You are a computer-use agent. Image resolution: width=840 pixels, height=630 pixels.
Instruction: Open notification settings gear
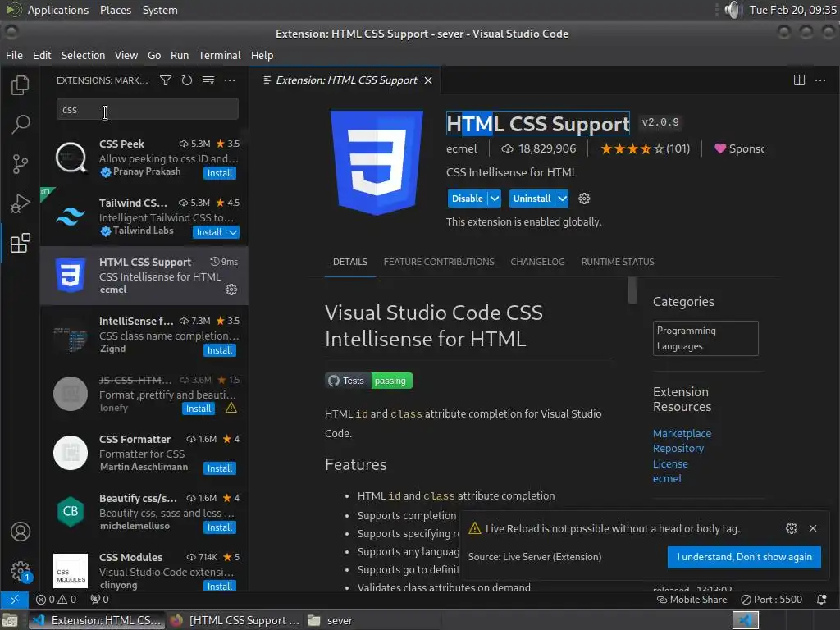(792, 528)
